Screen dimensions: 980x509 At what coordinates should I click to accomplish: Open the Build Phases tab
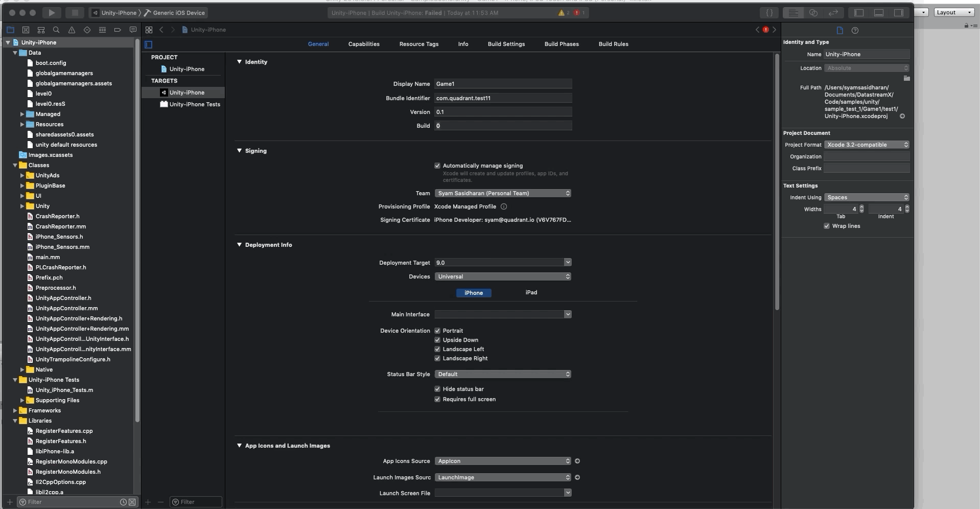(x=562, y=44)
